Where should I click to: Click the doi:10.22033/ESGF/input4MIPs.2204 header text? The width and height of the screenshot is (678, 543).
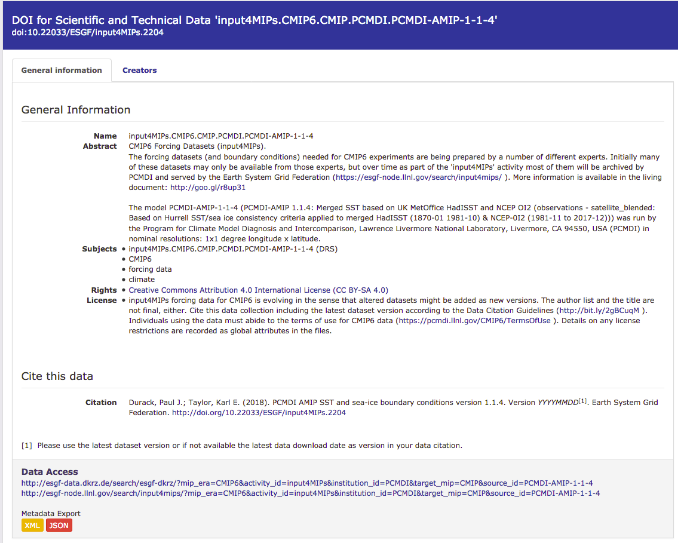(x=87, y=32)
